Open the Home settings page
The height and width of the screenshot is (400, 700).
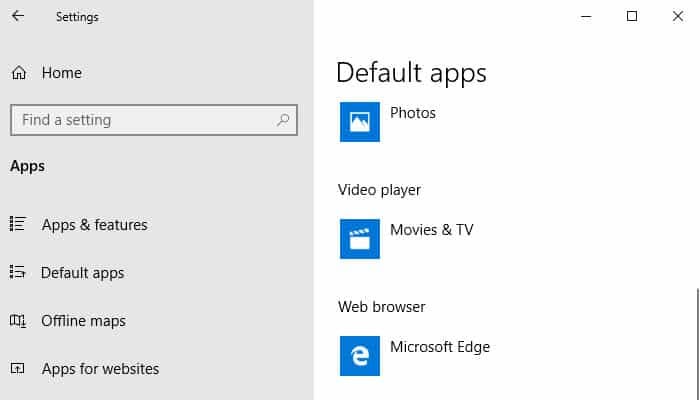tap(62, 73)
